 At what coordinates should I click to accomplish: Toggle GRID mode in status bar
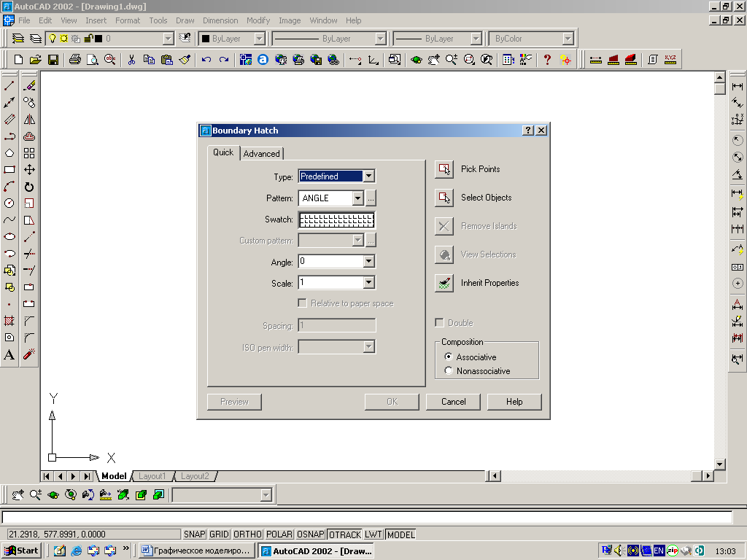(219, 534)
